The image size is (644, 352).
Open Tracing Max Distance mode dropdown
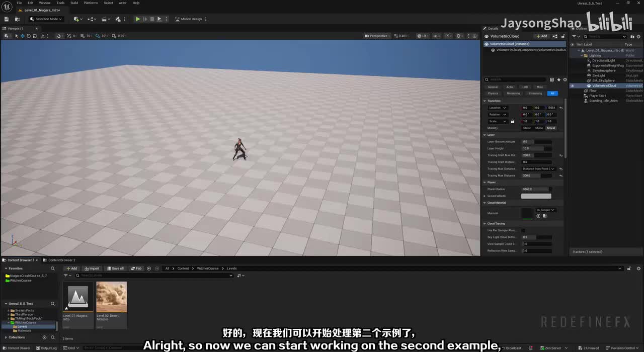click(539, 169)
